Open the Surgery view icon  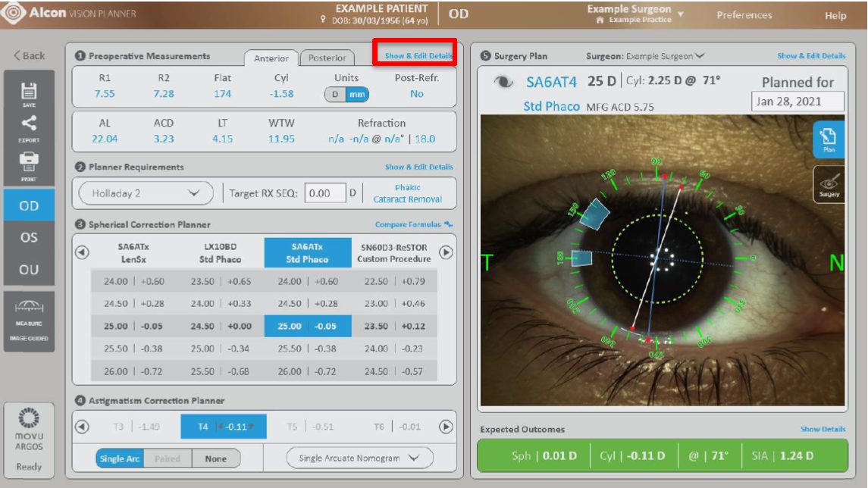(829, 184)
